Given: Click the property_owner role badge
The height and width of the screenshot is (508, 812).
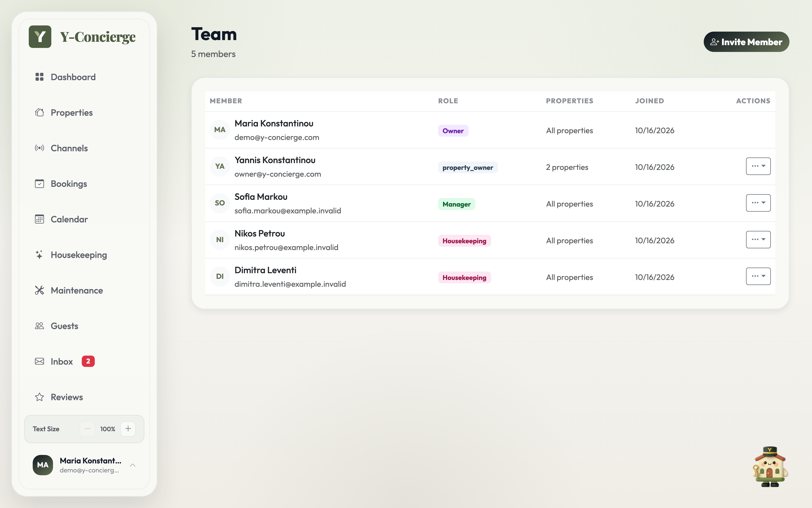Looking at the screenshot, I should 468,167.
